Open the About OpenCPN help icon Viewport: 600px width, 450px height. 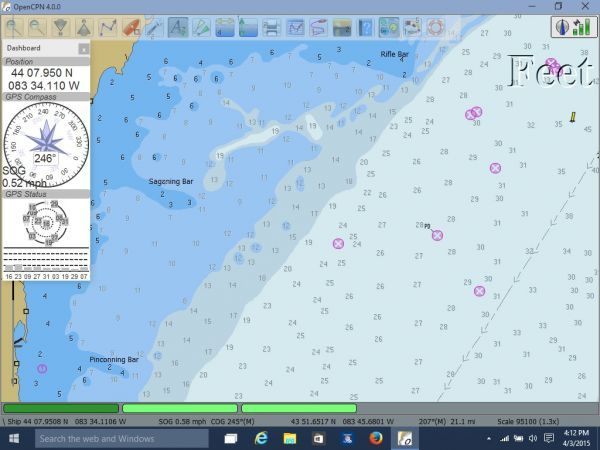pos(365,27)
